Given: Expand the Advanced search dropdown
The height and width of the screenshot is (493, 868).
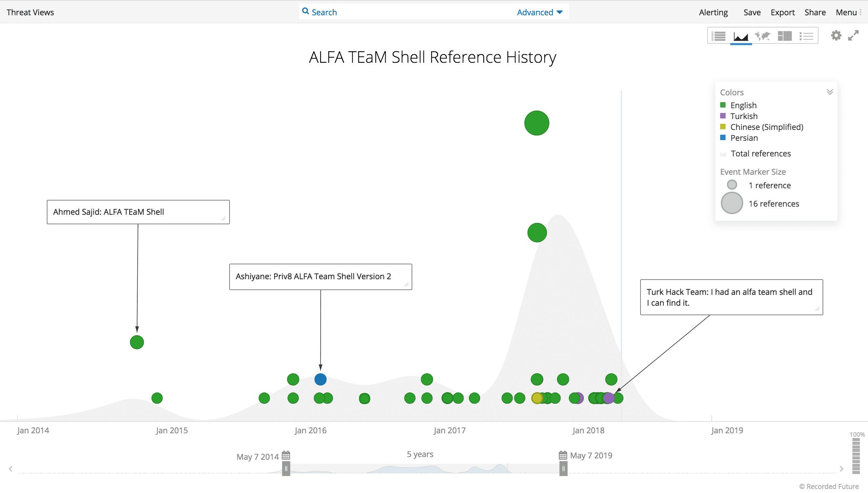Looking at the screenshot, I should click(x=540, y=12).
